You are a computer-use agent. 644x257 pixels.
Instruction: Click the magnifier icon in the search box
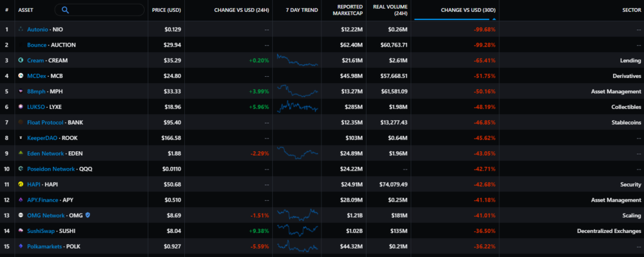click(65, 10)
